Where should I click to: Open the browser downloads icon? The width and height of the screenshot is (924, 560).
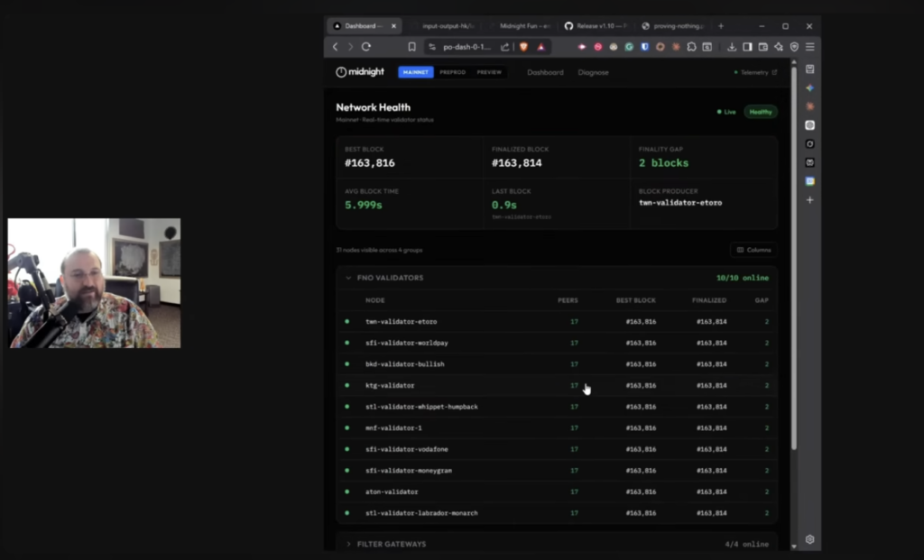(x=732, y=47)
